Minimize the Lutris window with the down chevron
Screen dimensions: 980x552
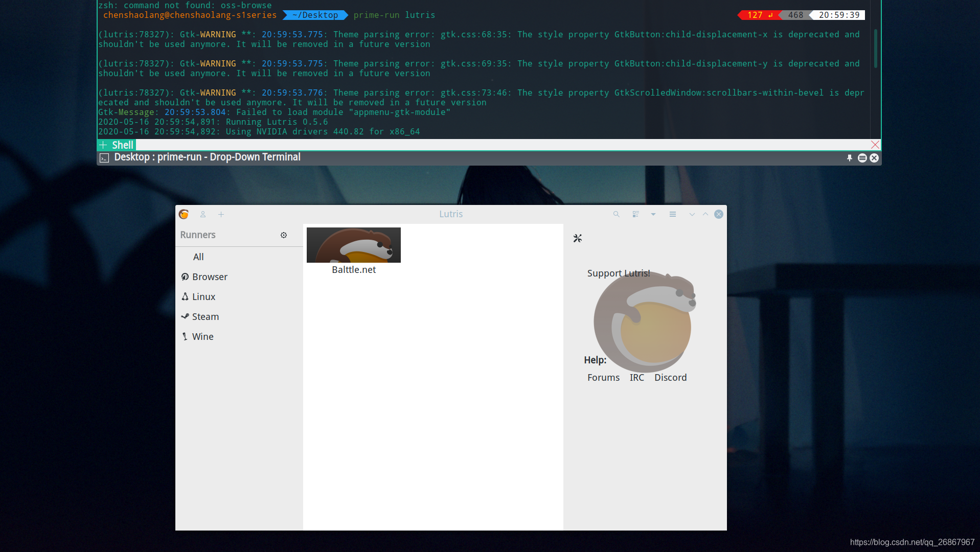(692, 215)
